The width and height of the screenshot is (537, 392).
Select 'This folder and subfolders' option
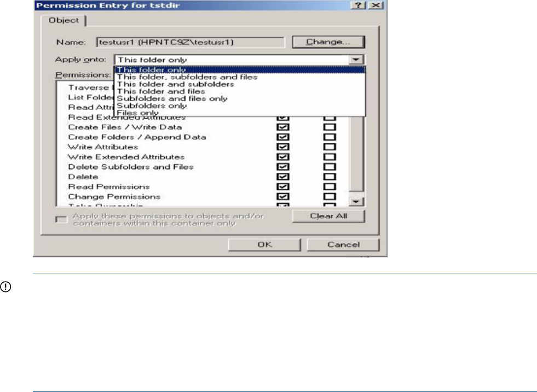[175, 84]
